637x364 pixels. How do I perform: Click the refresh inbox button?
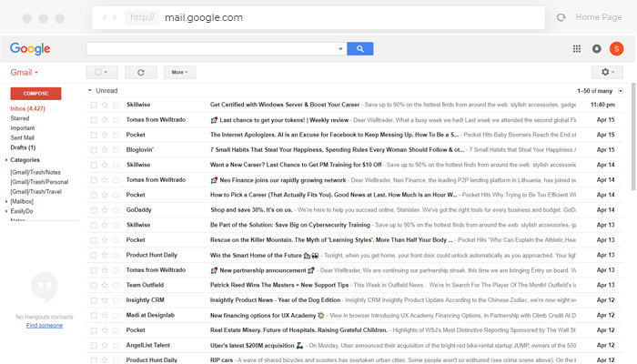point(140,72)
